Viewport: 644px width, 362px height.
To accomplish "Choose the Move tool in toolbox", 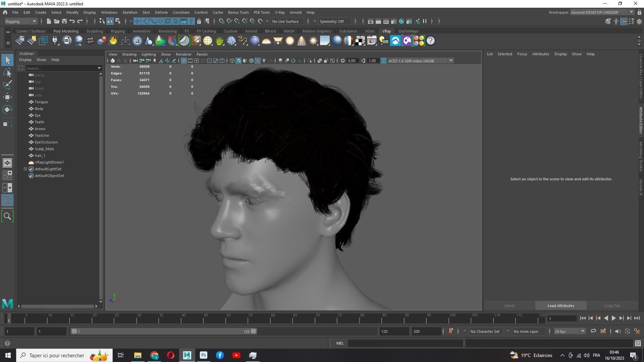I will coord(7,97).
